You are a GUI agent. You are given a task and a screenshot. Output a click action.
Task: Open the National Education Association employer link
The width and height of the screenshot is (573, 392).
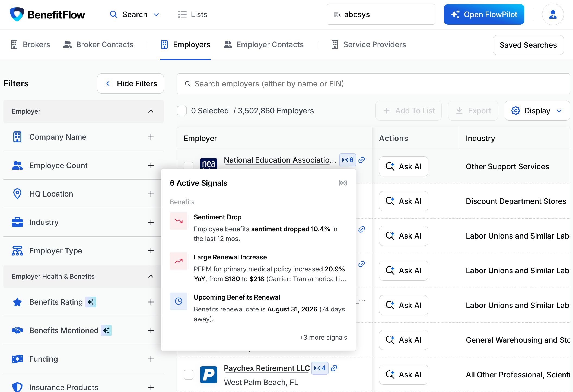click(x=280, y=160)
